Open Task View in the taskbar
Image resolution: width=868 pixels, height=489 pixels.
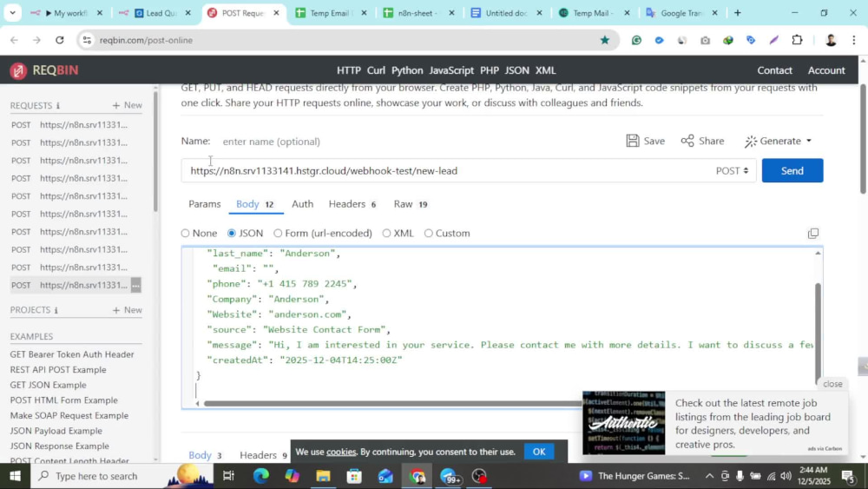pos(228,476)
